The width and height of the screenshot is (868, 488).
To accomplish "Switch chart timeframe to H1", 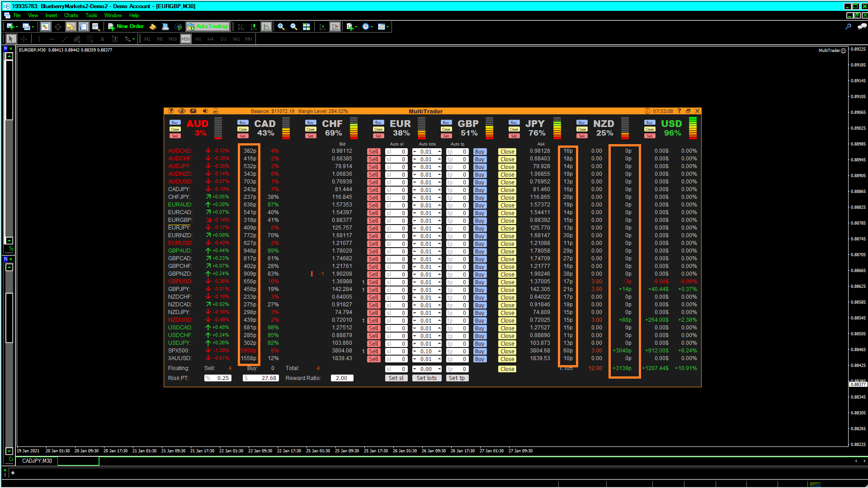I will (198, 39).
